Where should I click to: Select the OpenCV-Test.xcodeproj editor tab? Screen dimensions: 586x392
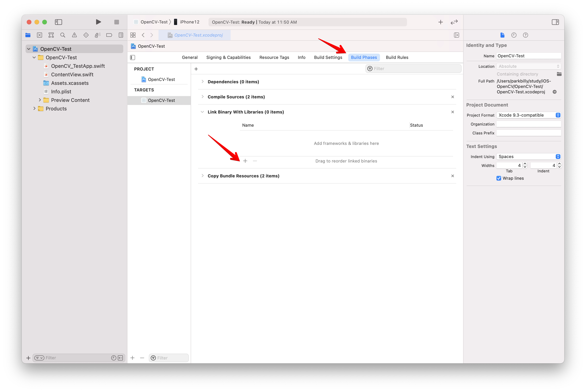[x=195, y=35]
